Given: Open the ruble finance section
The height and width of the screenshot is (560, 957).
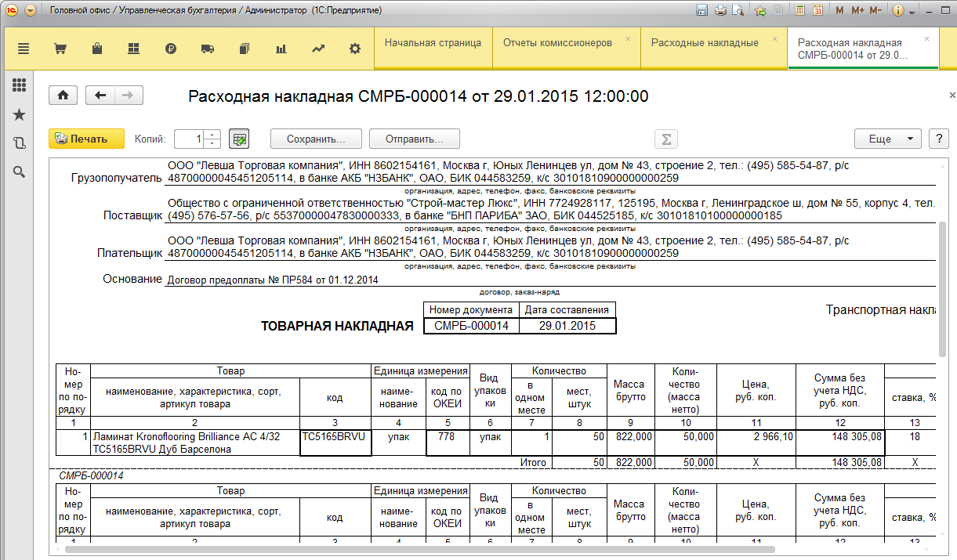Looking at the screenshot, I should coord(171,49).
